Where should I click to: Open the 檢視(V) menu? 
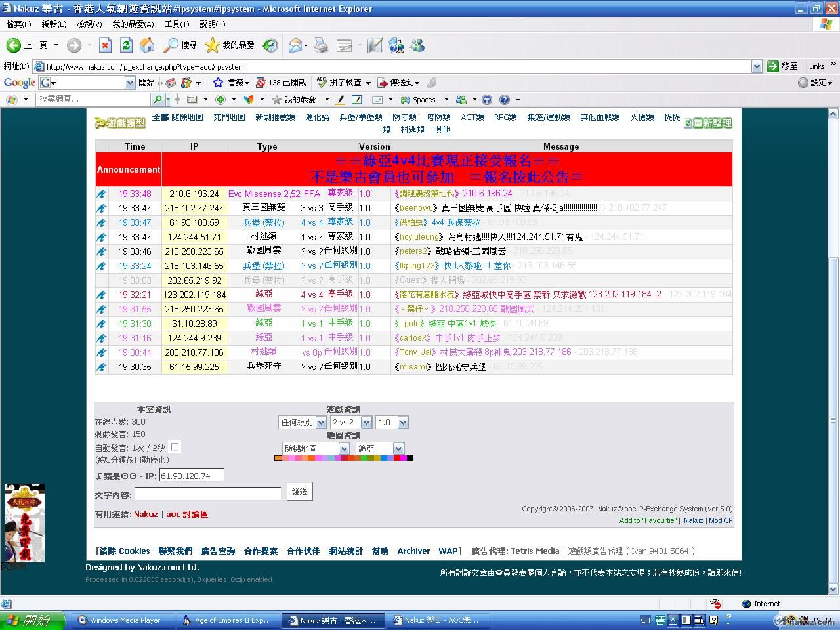click(89, 24)
